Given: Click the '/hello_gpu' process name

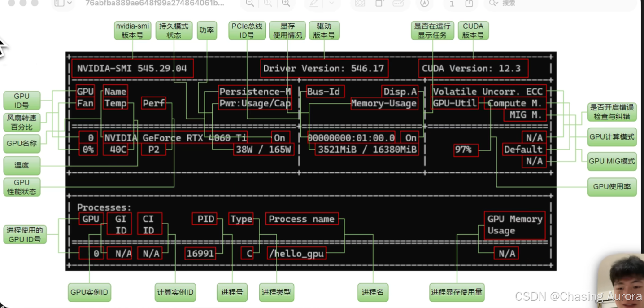Looking at the screenshot, I should (x=296, y=254).
